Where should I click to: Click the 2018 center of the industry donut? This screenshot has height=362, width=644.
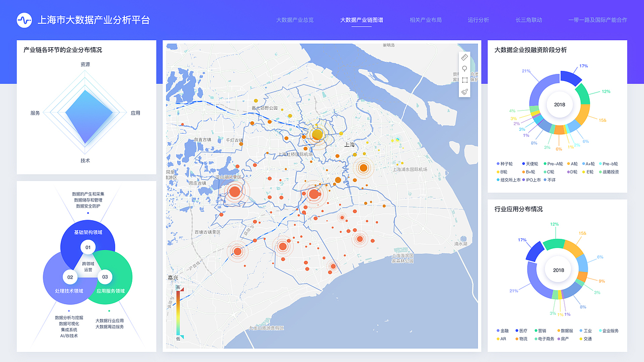click(x=558, y=270)
